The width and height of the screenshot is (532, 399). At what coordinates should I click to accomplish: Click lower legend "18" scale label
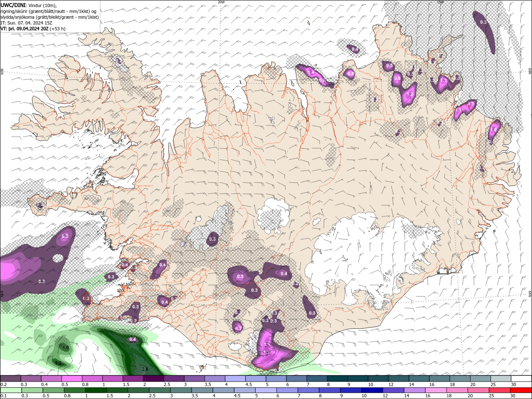coord(449,397)
